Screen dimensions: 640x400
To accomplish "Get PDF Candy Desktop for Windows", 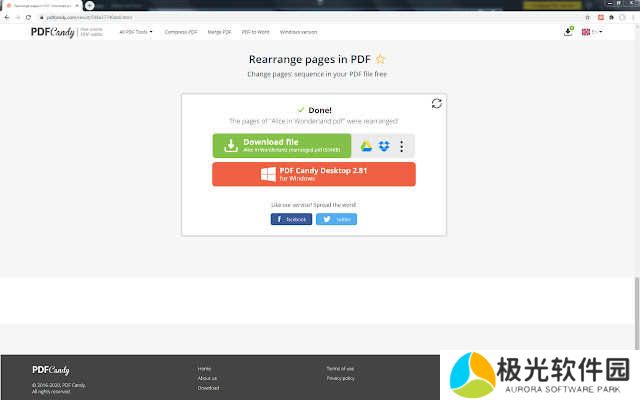I will [x=313, y=174].
